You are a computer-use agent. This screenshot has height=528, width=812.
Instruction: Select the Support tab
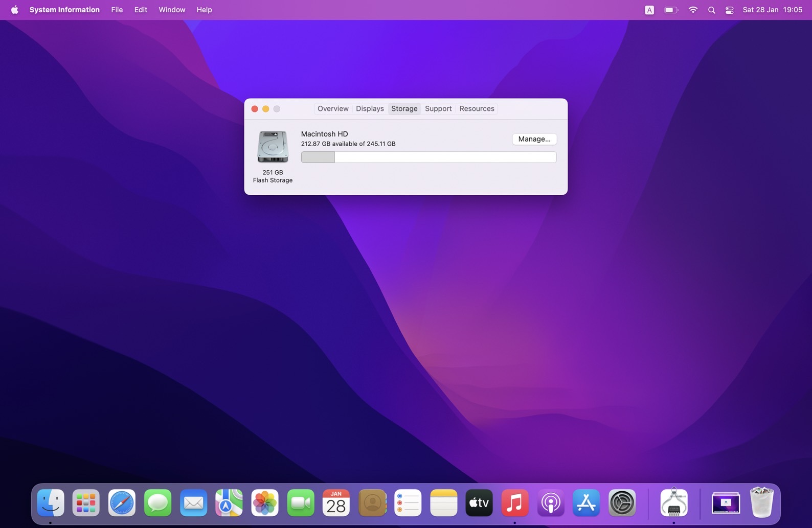438,108
